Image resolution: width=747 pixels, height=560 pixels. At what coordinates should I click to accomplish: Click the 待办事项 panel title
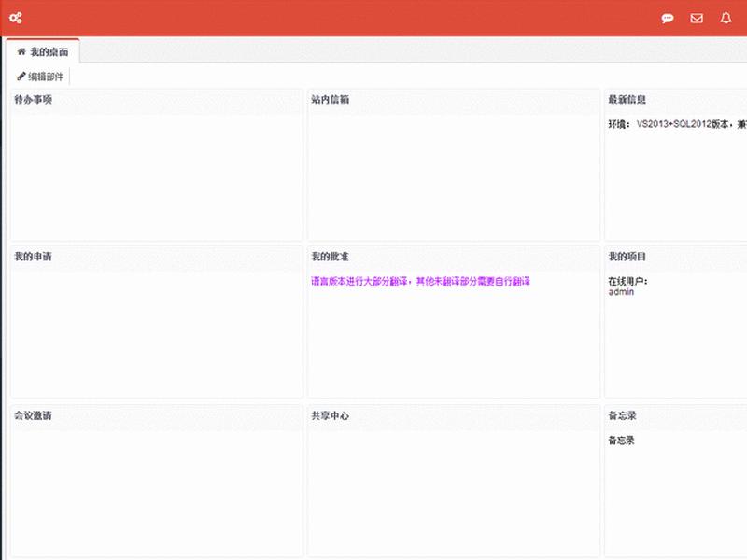click(x=33, y=100)
